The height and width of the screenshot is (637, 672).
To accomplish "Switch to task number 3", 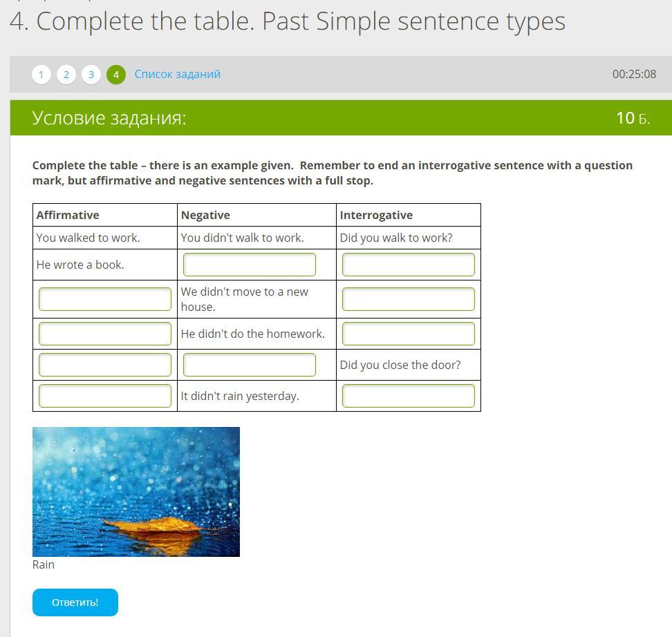I will (91, 75).
